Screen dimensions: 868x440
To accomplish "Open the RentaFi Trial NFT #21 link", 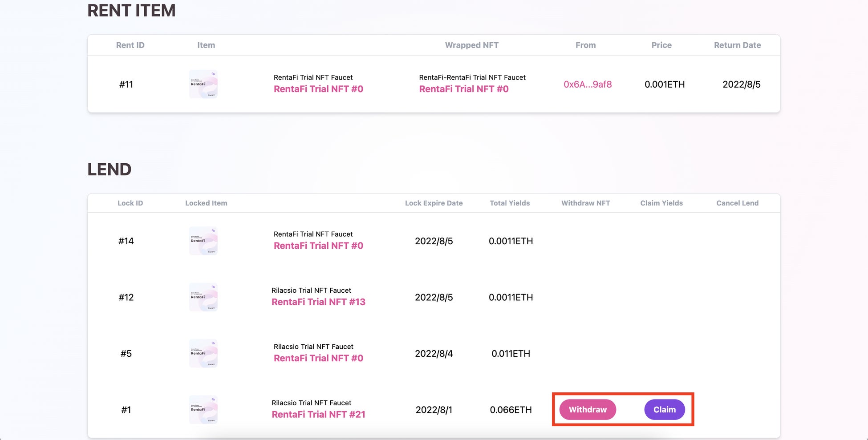I will click(x=318, y=415).
